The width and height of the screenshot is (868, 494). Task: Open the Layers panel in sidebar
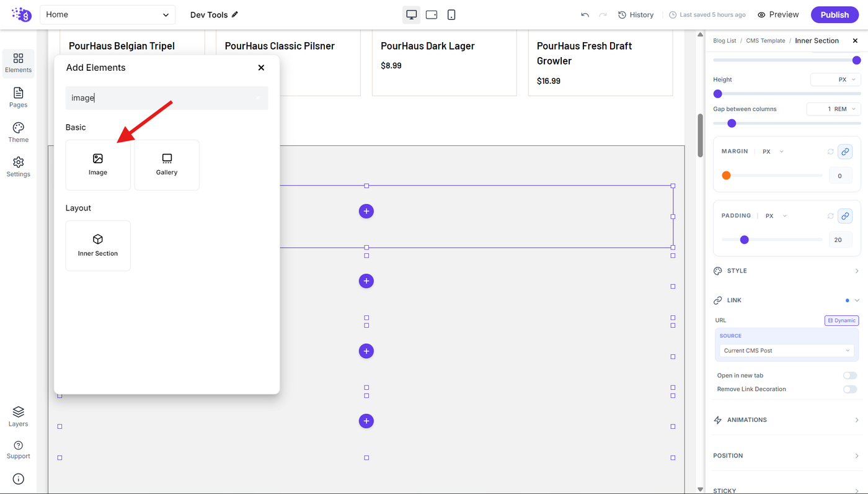click(x=18, y=417)
